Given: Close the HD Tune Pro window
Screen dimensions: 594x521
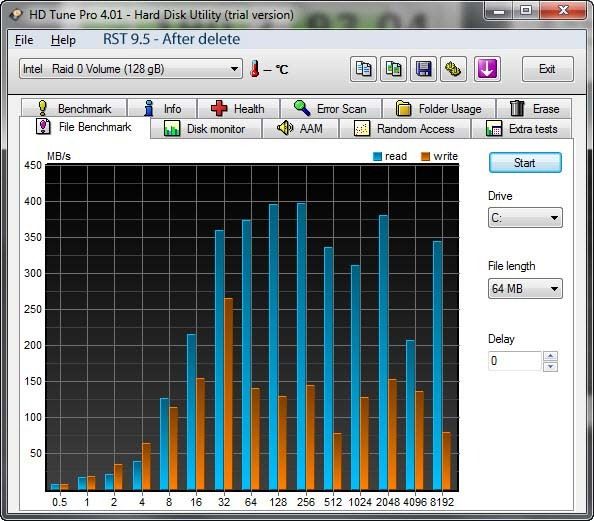Looking at the screenshot, I should [563, 11].
